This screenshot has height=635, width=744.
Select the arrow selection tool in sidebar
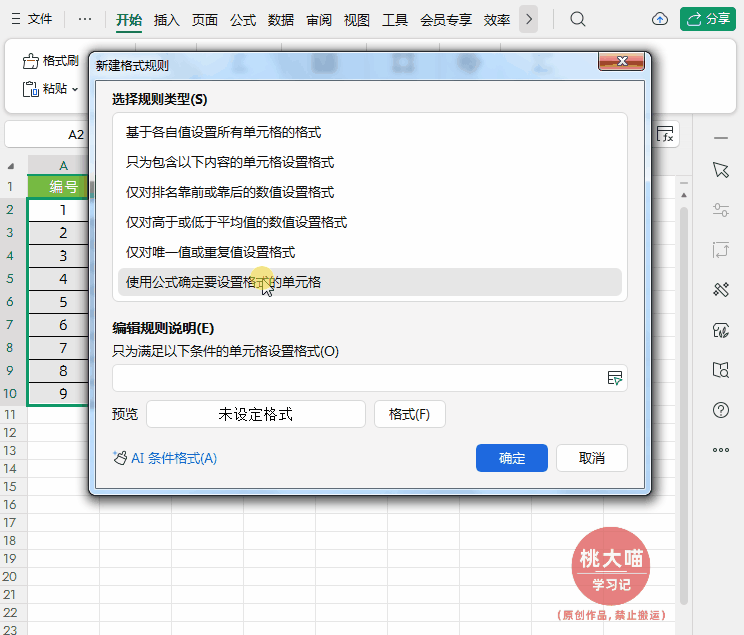[721, 170]
